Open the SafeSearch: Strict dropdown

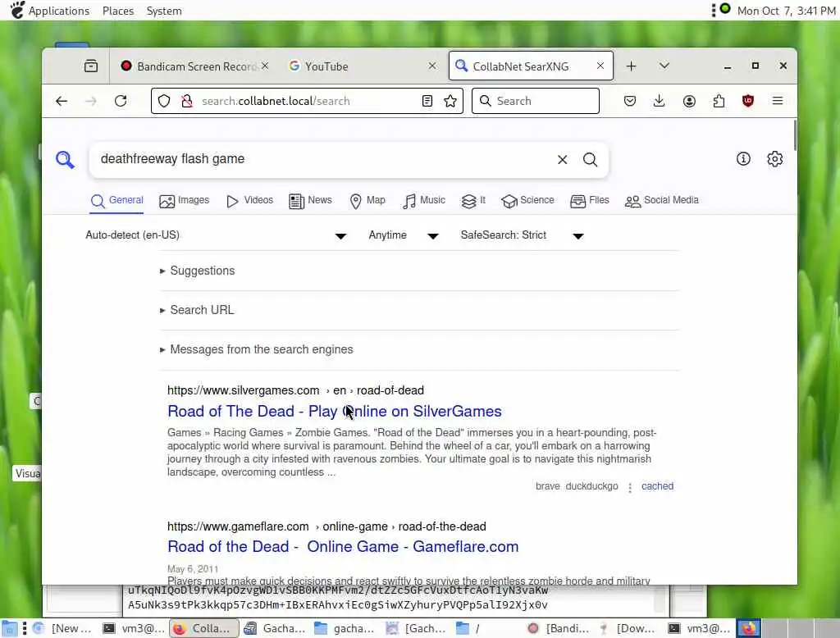coord(522,235)
